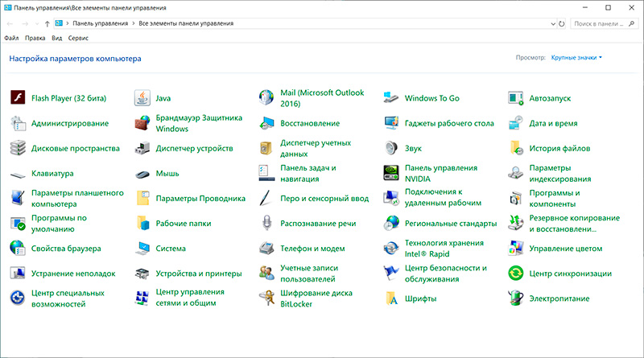Open Шифрование диска BitLocker icon

pos(266,298)
